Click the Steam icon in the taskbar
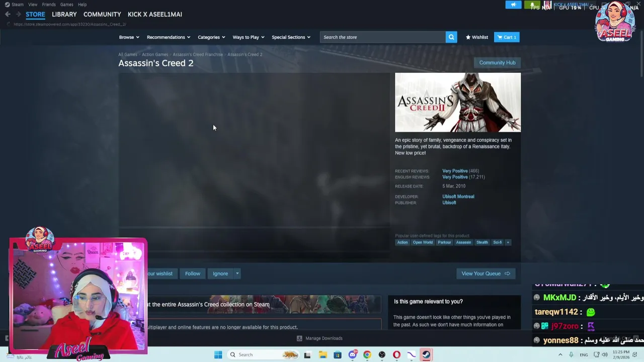The height and width of the screenshot is (362, 644). tap(426, 355)
